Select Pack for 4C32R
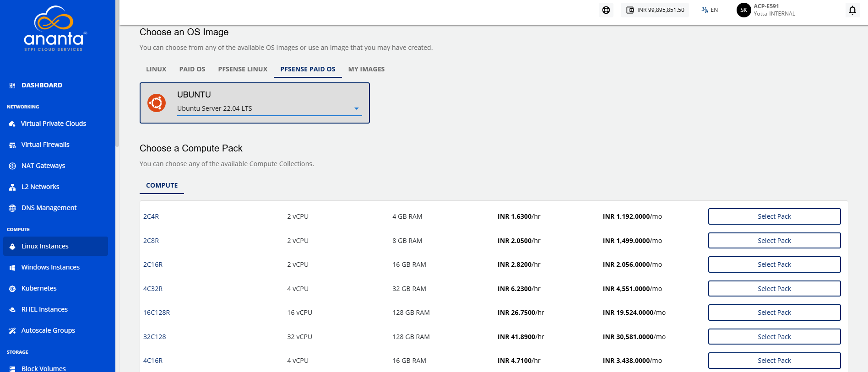Image resolution: width=868 pixels, height=372 pixels. pyautogui.click(x=774, y=289)
